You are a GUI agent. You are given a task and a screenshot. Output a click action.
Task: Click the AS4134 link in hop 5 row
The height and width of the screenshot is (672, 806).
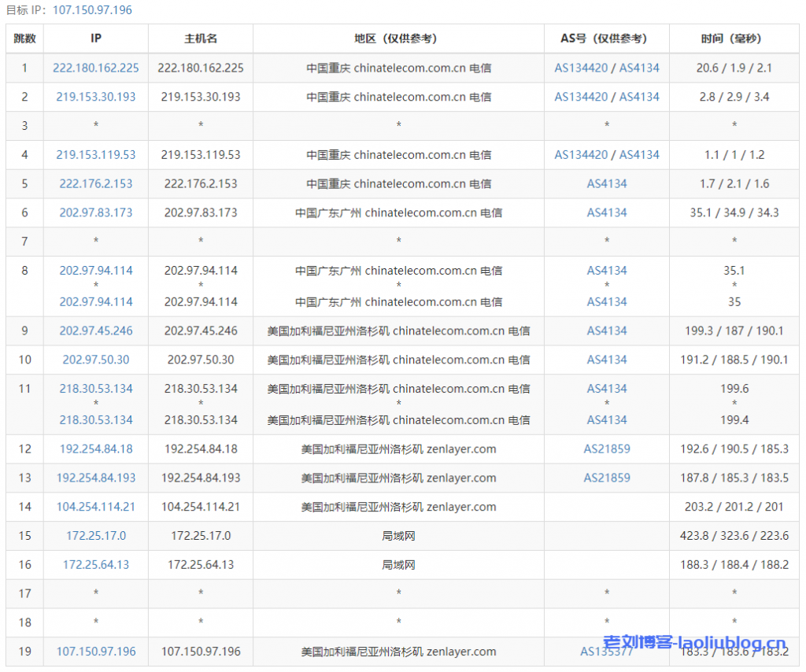(x=606, y=184)
